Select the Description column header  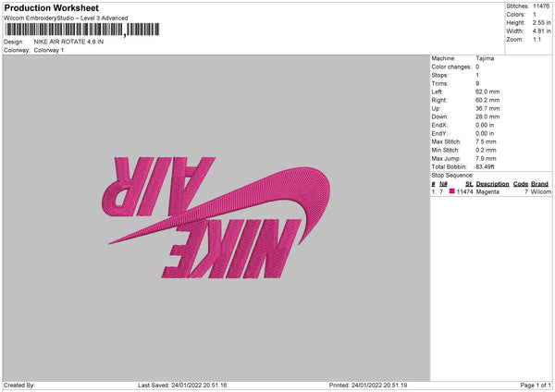click(492, 184)
